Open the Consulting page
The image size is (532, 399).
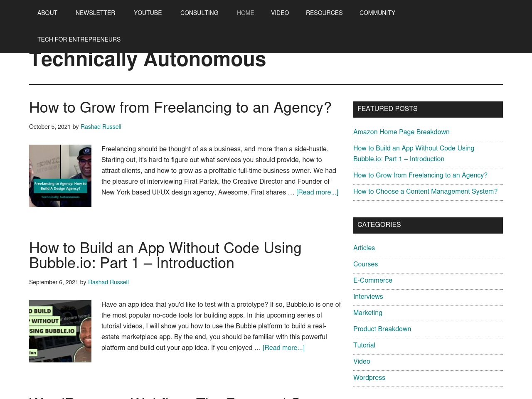tap(199, 13)
